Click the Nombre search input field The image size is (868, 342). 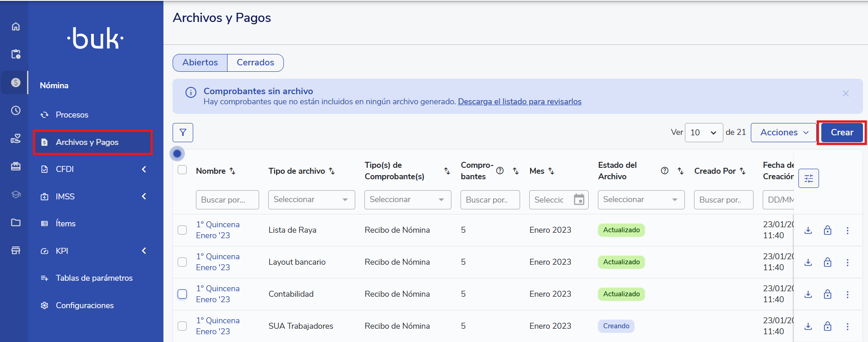[227, 200]
